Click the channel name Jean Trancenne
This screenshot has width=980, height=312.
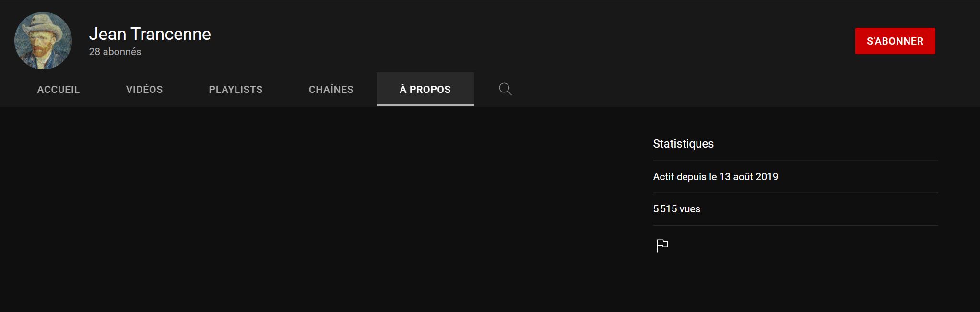pos(150,34)
